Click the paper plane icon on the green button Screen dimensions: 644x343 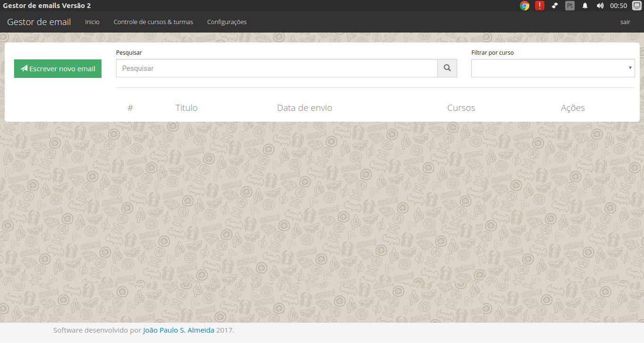[24, 68]
